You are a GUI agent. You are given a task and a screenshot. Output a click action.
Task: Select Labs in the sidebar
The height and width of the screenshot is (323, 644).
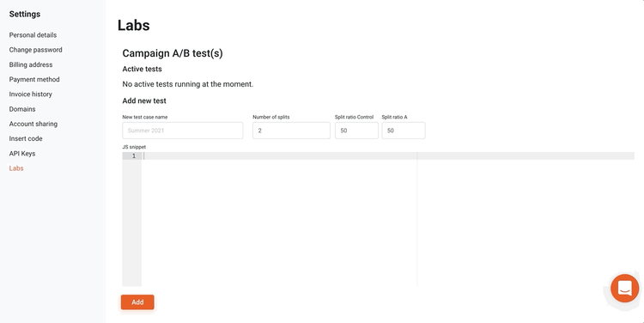click(16, 168)
